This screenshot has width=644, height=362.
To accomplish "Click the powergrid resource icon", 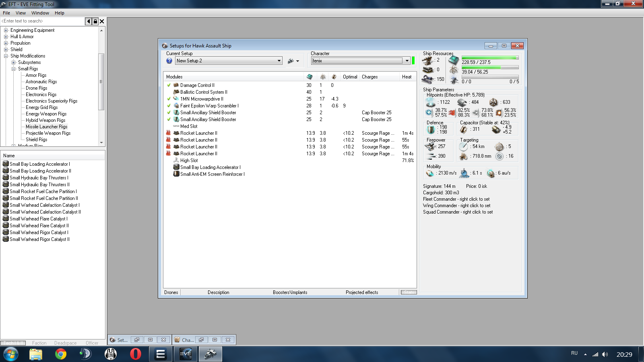I will (x=454, y=70).
